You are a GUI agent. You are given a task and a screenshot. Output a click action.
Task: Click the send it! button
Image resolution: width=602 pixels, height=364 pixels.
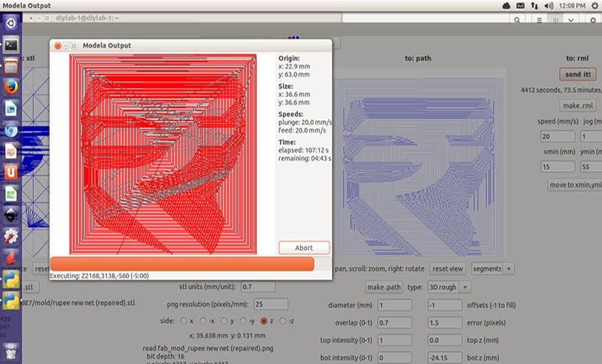click(578, 74)
